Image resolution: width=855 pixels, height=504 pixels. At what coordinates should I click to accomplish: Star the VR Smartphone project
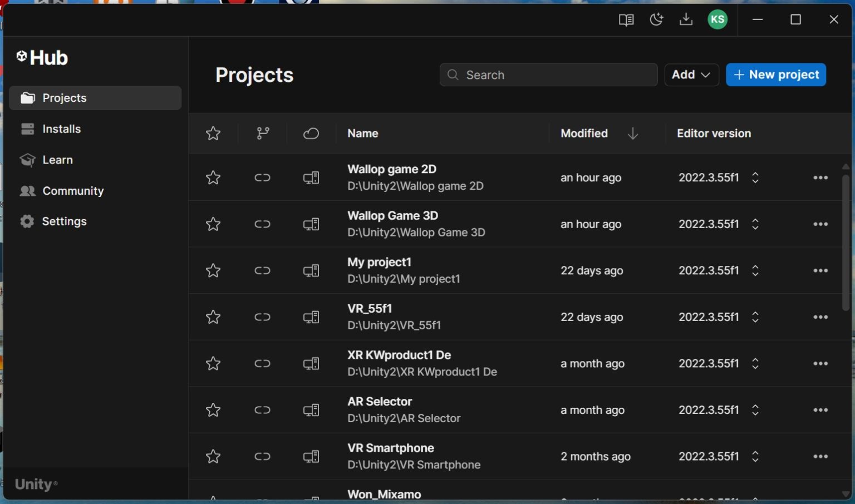click(x=213, y=456)
